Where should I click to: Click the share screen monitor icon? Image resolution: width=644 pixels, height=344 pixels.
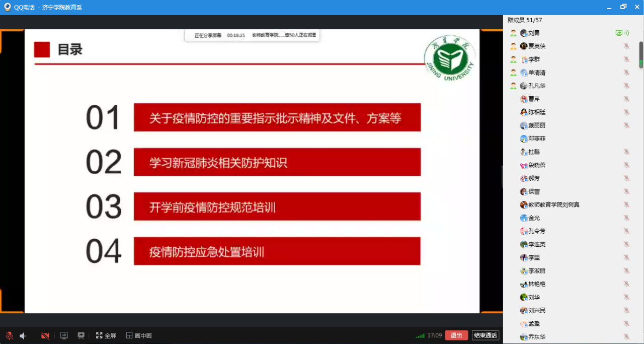[x=64, y=335]
